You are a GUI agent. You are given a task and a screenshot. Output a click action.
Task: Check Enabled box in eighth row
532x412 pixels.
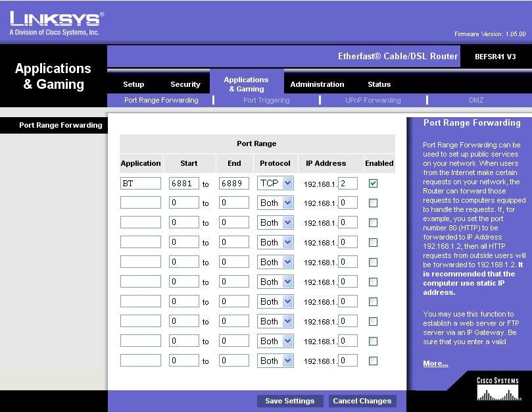point(373,321)
